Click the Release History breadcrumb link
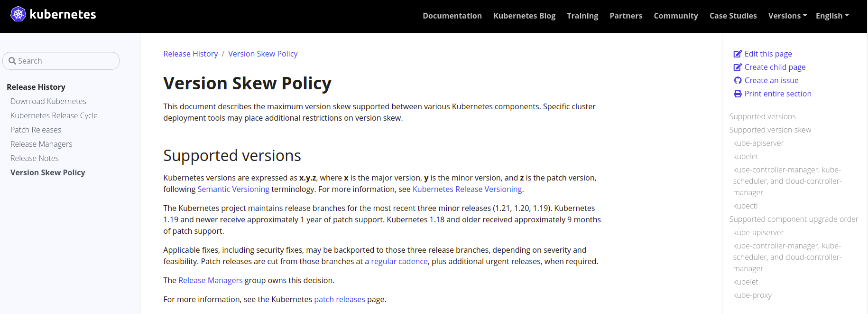The width and height of the screenshot is (868, 314). pyautogui.click(x=191, y=54)
